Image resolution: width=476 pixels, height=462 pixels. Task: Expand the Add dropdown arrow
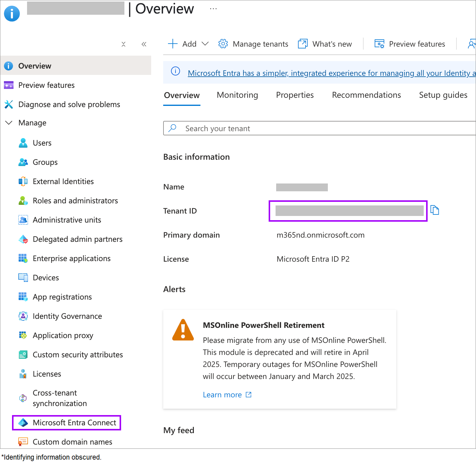(205, 44)
